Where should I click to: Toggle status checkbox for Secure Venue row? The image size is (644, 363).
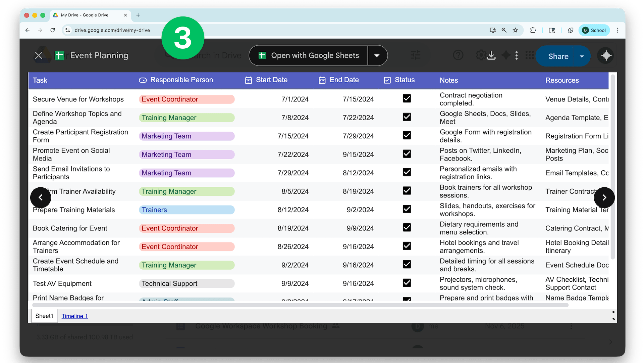point(407,99)
